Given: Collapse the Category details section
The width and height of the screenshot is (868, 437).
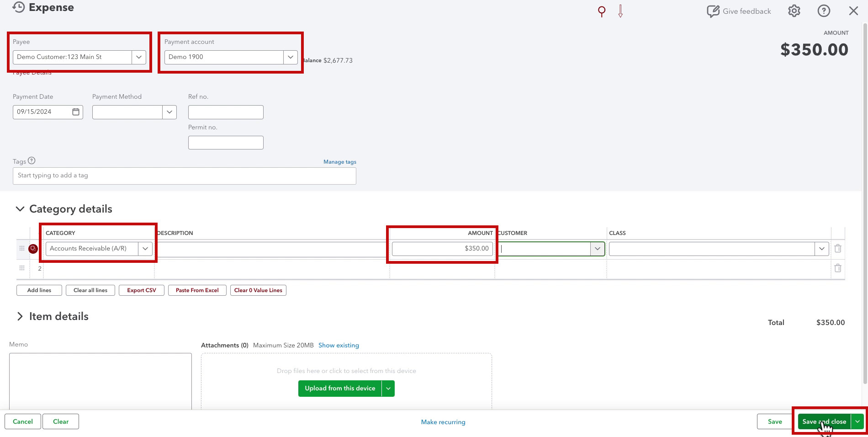Looking at the screenshot, I should tap(20, 209).
